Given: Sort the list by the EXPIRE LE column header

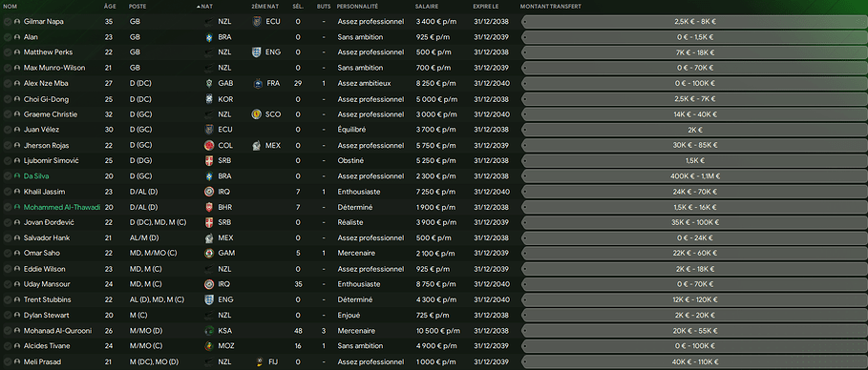Looking at the screenshot, I should coord(486,7).
